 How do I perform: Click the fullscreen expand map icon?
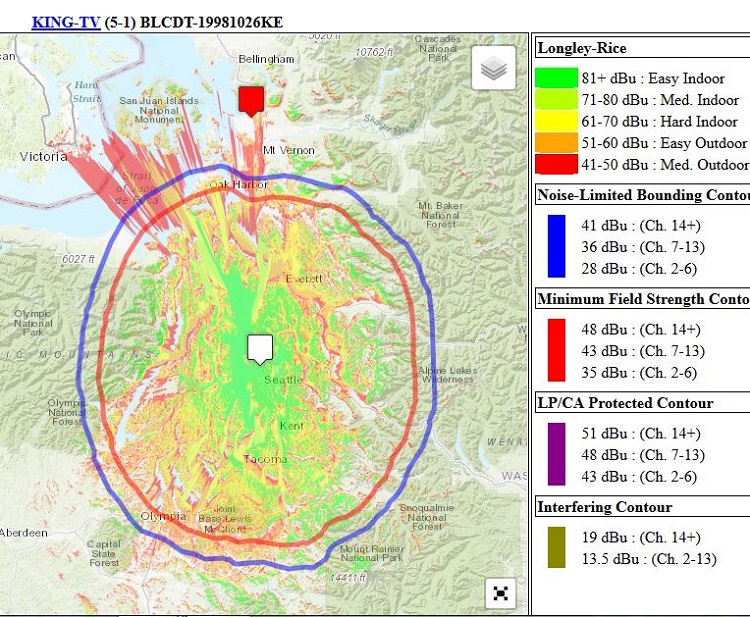[x=501, y=592]
